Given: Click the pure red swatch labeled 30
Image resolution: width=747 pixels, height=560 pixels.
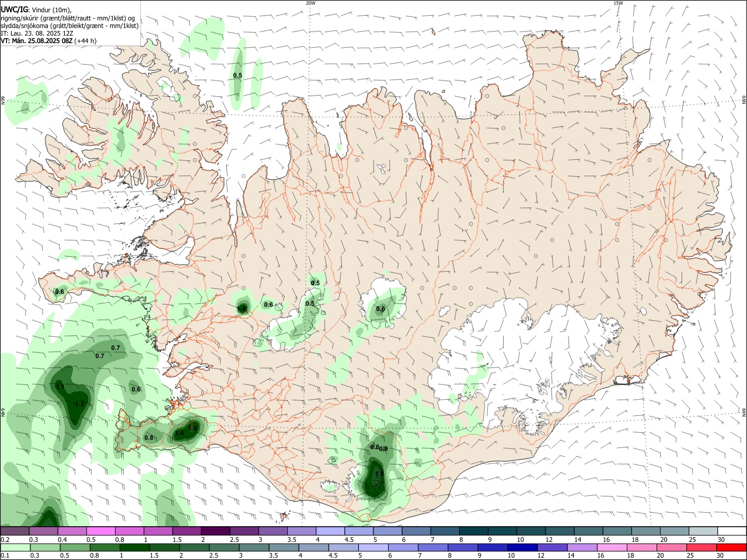Looking at the screenshot, I should tap(732, 547).
